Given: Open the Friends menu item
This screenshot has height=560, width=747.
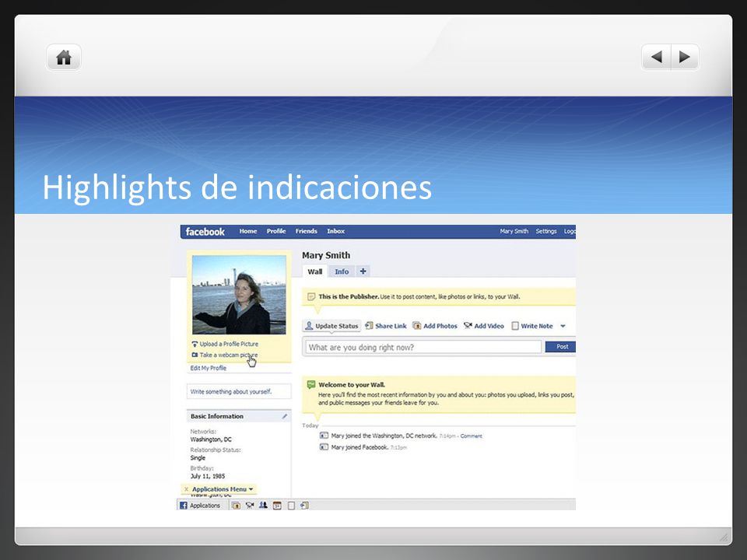Looking at the screenshot, I should coord(307,232).
